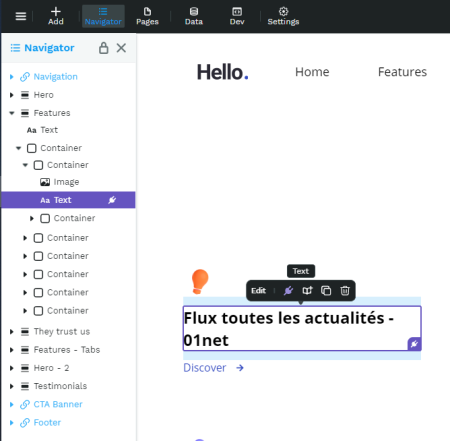
Task: Select the Navigation linked section row
Action: [x=68, y=77]
